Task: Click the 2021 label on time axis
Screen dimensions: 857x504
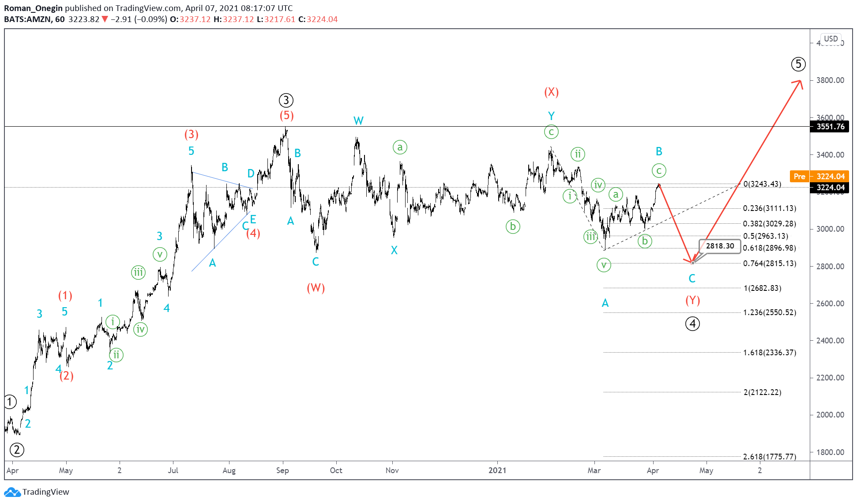Action: click(497, 470)
